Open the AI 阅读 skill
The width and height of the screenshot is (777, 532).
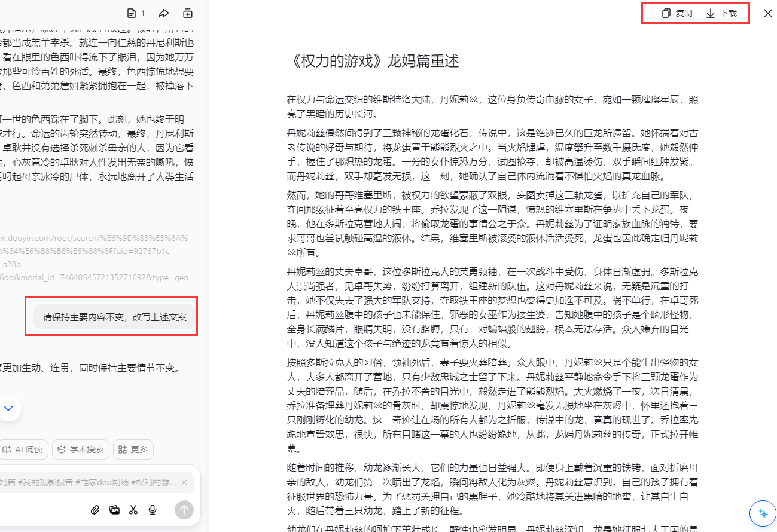(22, 450)
